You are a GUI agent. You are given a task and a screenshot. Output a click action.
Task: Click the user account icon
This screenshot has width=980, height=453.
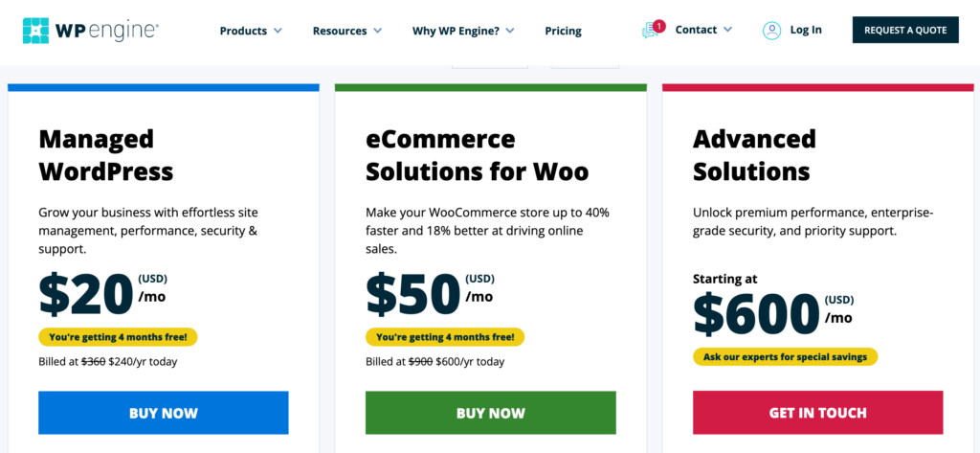771,30
